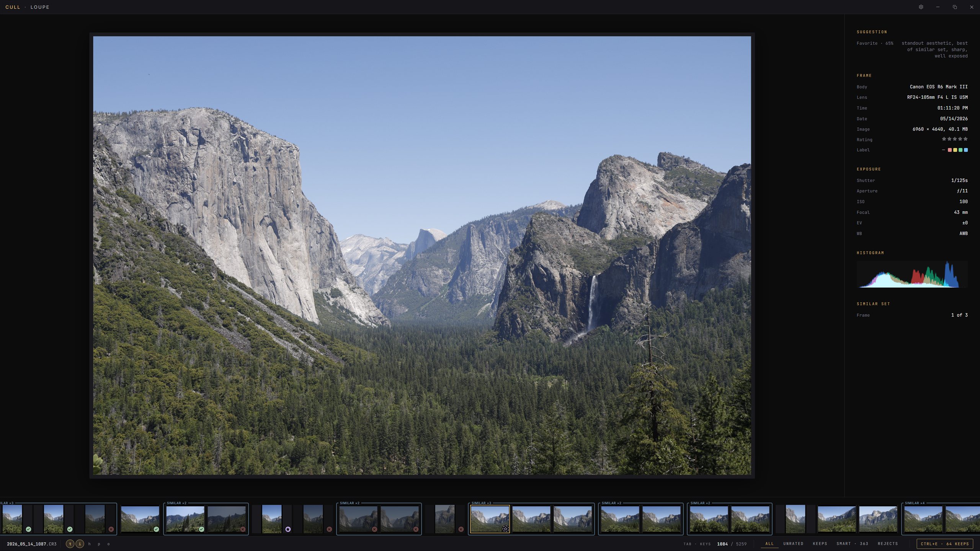The image size is (980, 551).
Task: Toggle the 'p' button in bottom bar
Action: pos(99,544)
